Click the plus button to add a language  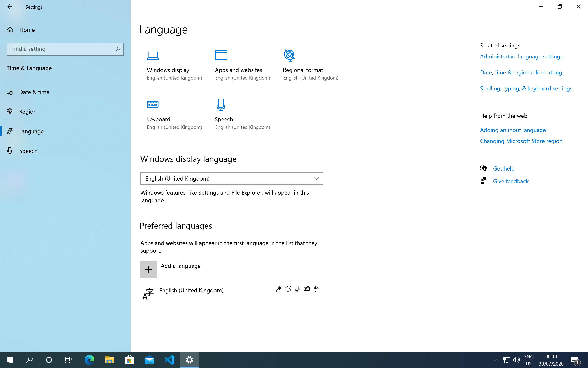click(148, 270)
